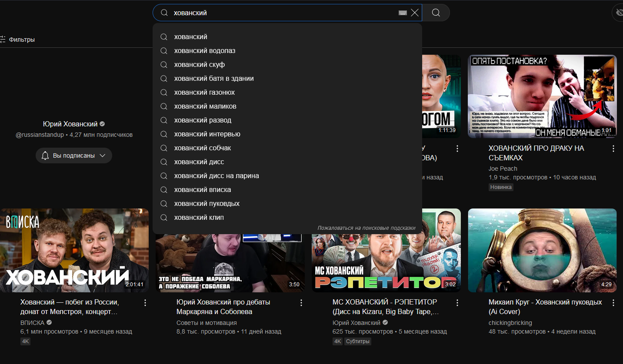The width and height of the screenshot is (623, 364).
Task: Expand the "Вы подписаны" subscription dropdown
Action: click(x=74, y=156)
